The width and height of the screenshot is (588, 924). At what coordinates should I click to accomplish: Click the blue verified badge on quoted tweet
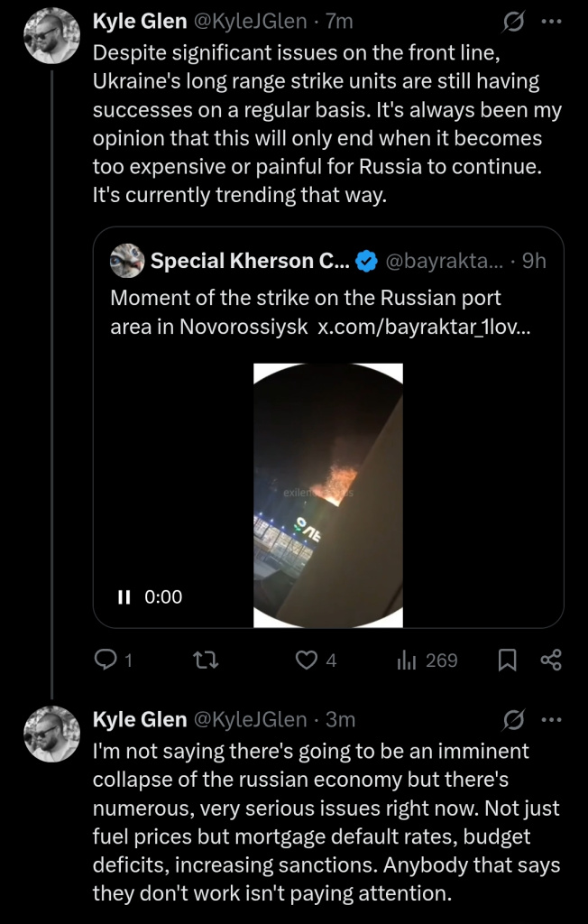[365, 262]
